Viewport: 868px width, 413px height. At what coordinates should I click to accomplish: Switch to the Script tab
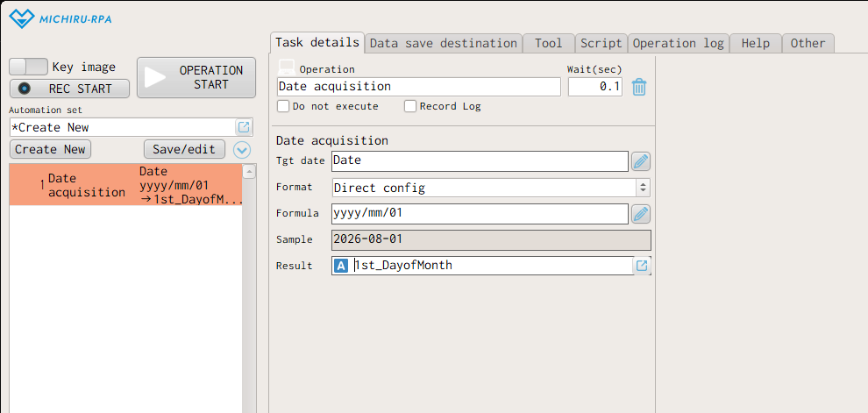601,43
